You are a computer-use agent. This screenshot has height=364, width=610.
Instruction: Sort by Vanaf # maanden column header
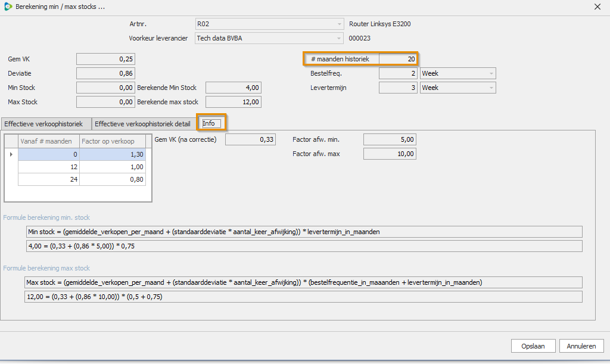pos(48,141)
